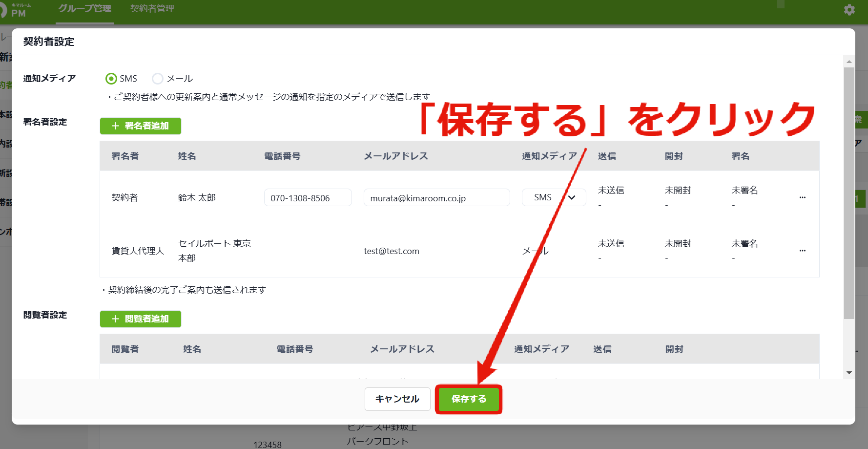Expand the SMS notification media dropdown

554,197
